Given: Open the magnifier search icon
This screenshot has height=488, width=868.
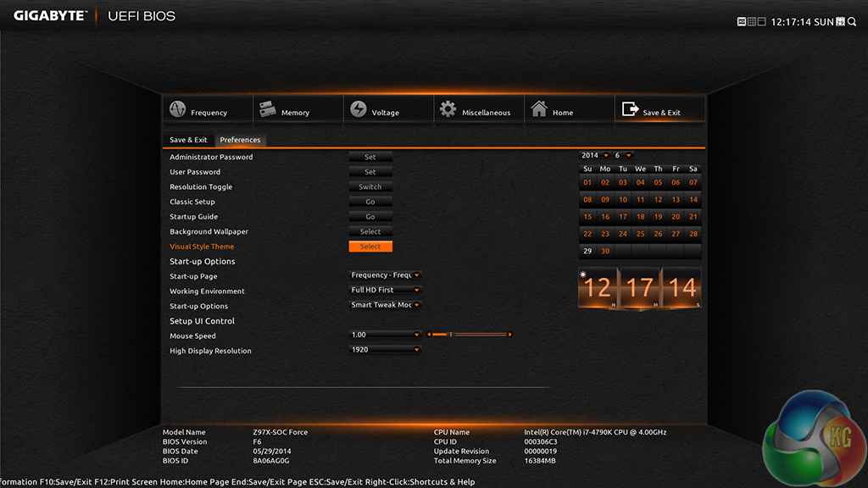Looking at the screenshot, I should (852, 21).
